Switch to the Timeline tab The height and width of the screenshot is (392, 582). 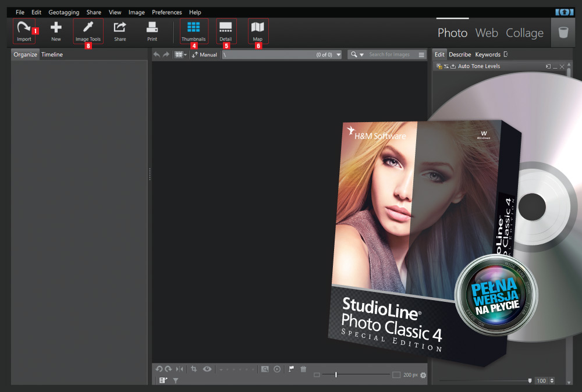point(52,54)
